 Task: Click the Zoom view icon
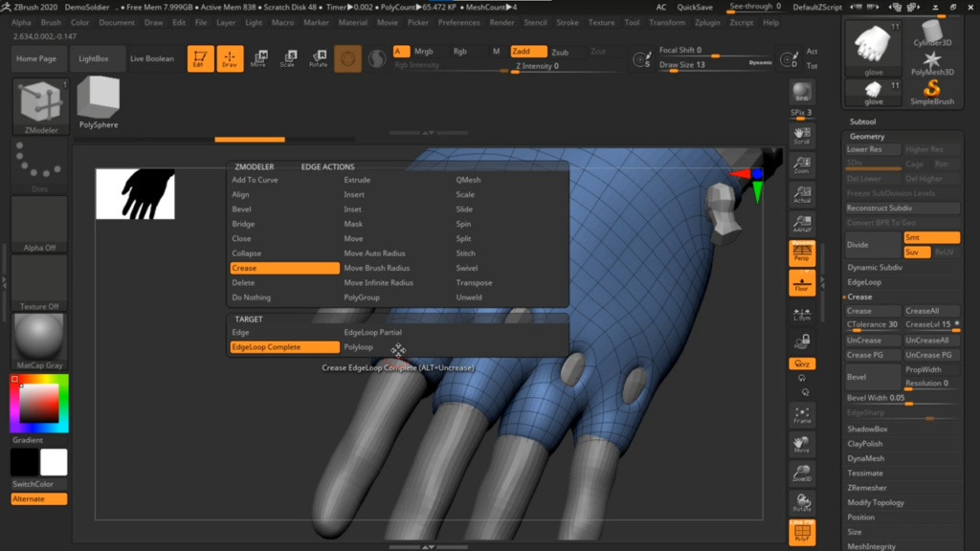pyautogui.click(x=802, y=165)
